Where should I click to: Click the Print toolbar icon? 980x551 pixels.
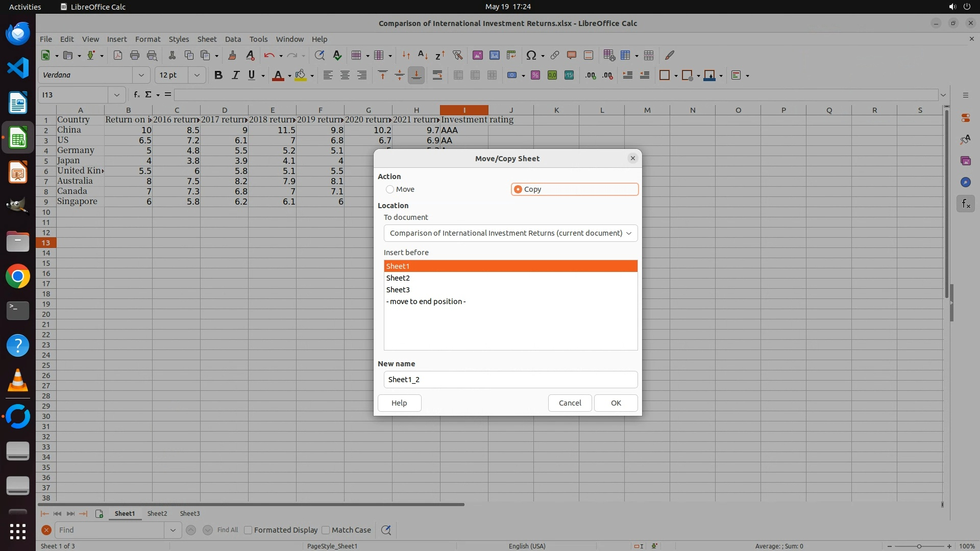click(x=135, y=55)
